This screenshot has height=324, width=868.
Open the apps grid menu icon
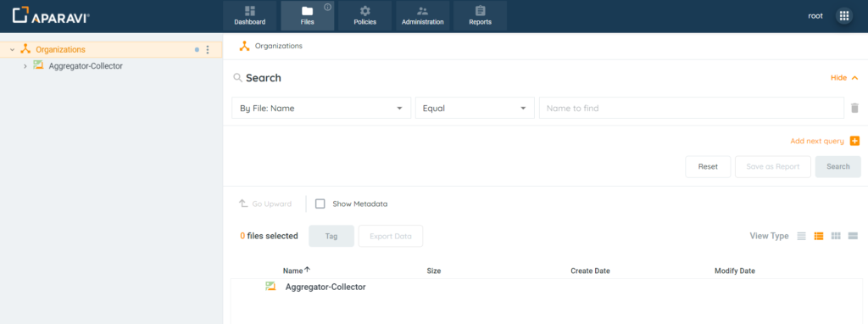843,16
